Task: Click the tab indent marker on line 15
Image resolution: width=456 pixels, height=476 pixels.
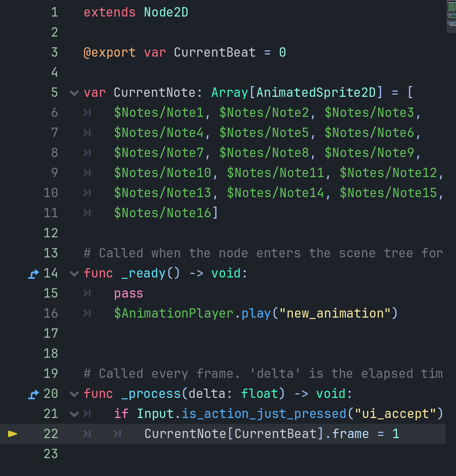Action: pyautogui.click(x=87, y=293)
